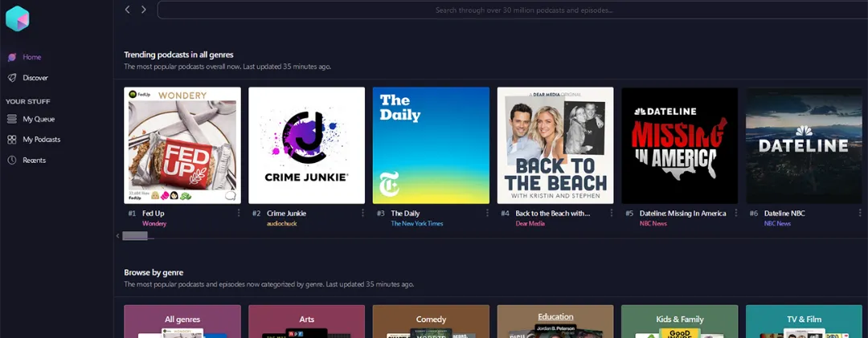The image size is (868, 338).
Task: Click the My Podcasts grid icon
Action: pos(11,140)
